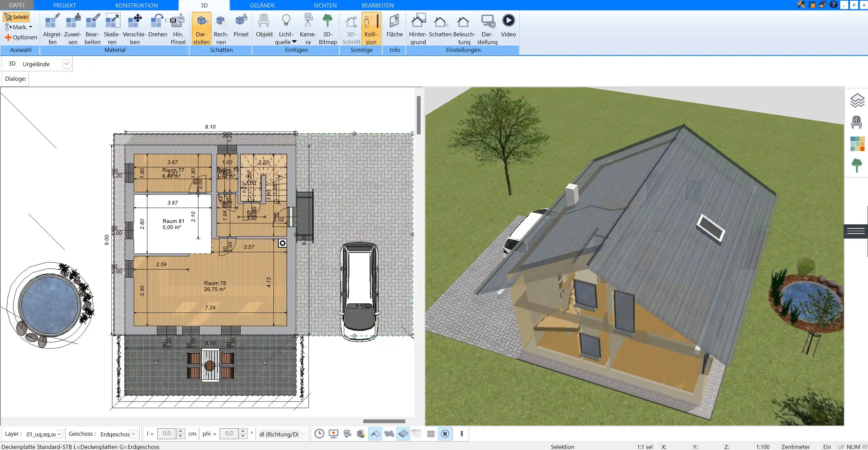Image resolution: width=868 pixels, height=450 pixels.
Task: Expand the right sidebar panel handle
Action: coord(856,231)
